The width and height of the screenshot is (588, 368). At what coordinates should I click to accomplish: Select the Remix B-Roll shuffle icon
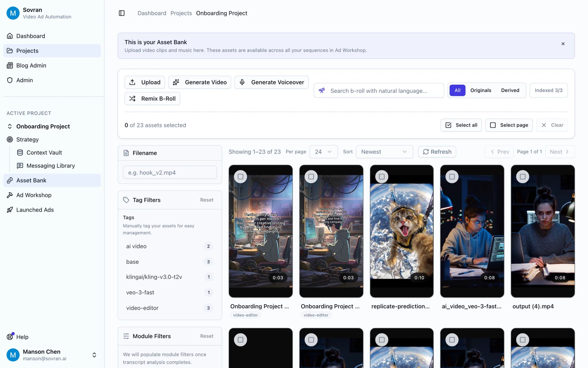[133, 98]
